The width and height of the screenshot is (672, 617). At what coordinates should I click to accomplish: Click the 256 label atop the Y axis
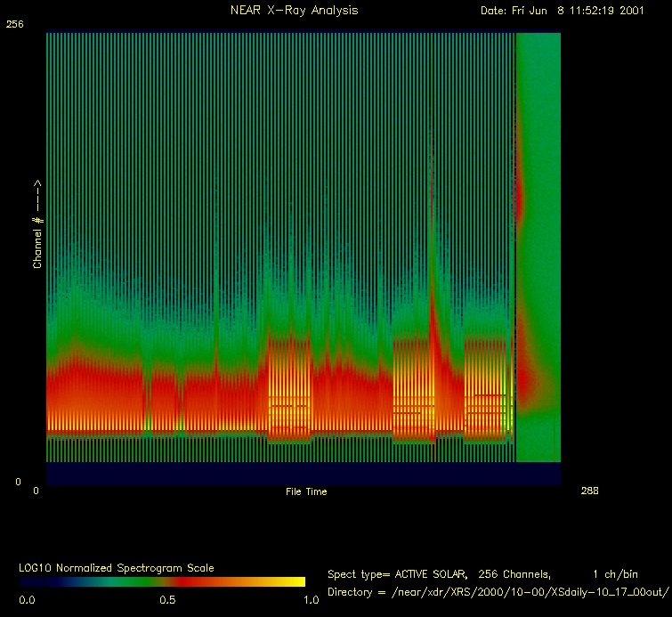(13, 25)
